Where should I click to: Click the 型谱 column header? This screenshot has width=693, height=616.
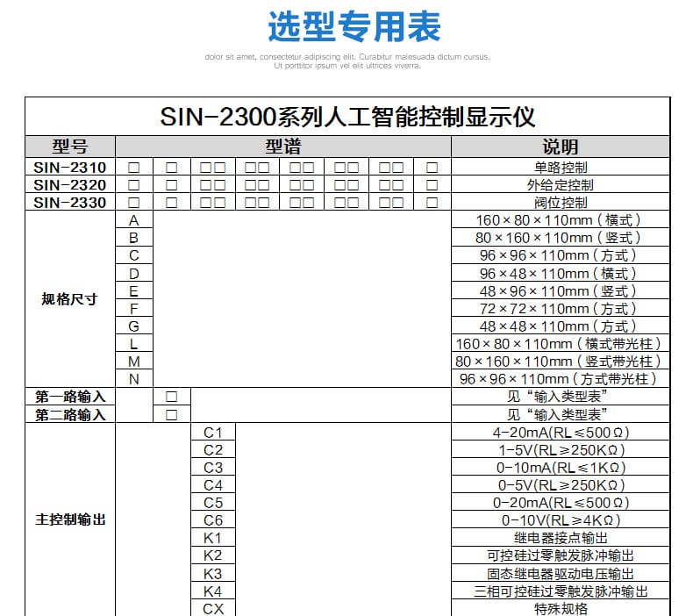click(282, 147)
